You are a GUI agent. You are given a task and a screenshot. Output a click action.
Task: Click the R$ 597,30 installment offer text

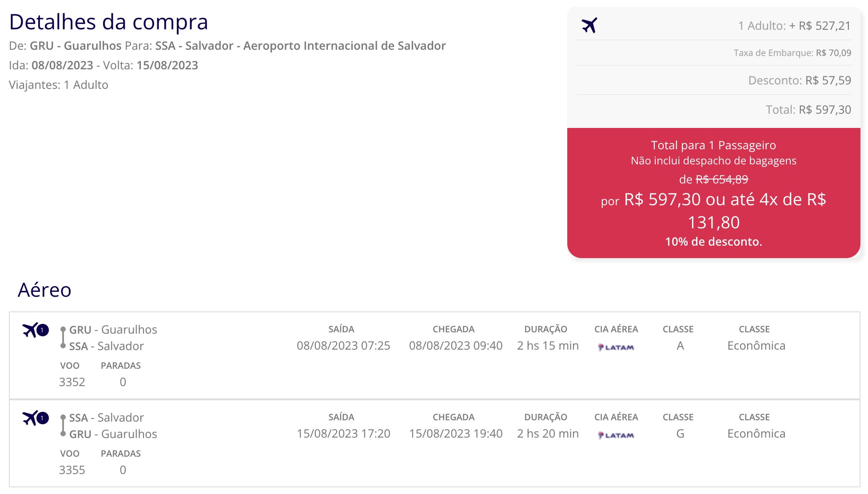click(713, 211)
